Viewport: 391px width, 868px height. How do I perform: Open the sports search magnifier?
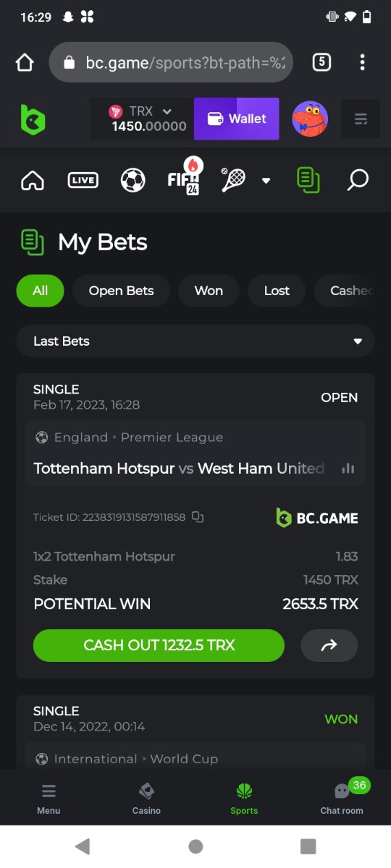tap(358, 180)
